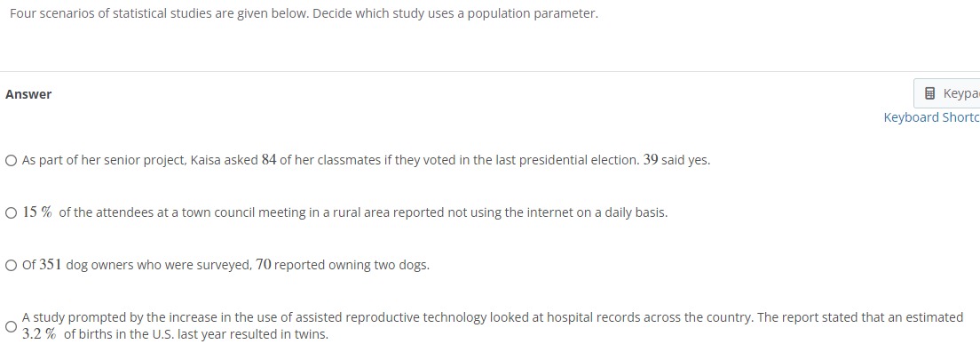Click the 'Four scenarios' question prompt text
The image size is (980, 360).
point(304,13)
